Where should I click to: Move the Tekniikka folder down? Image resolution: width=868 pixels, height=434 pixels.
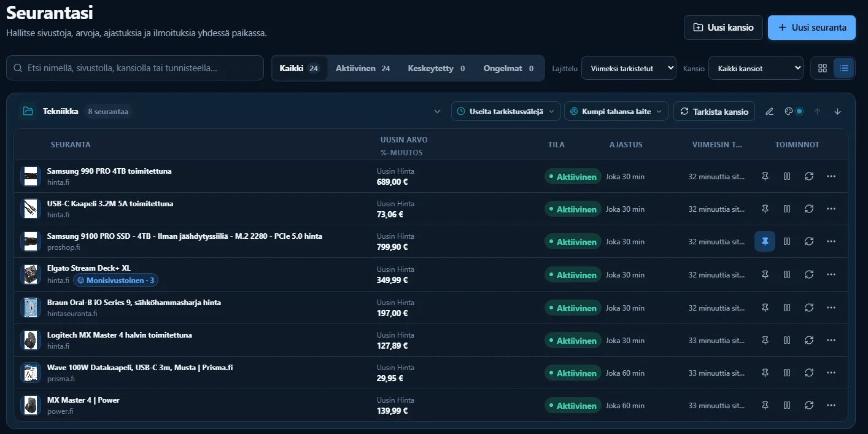tap(837, 111)
